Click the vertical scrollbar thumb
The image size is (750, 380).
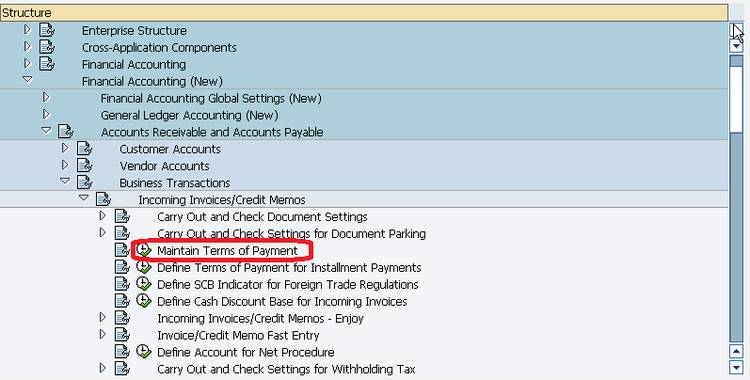tap(736, 94)
